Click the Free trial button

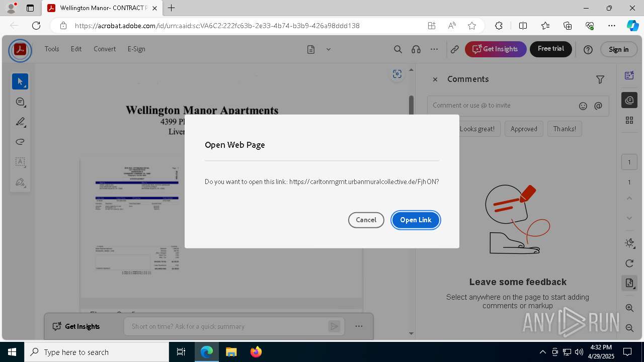click(551, 49)
